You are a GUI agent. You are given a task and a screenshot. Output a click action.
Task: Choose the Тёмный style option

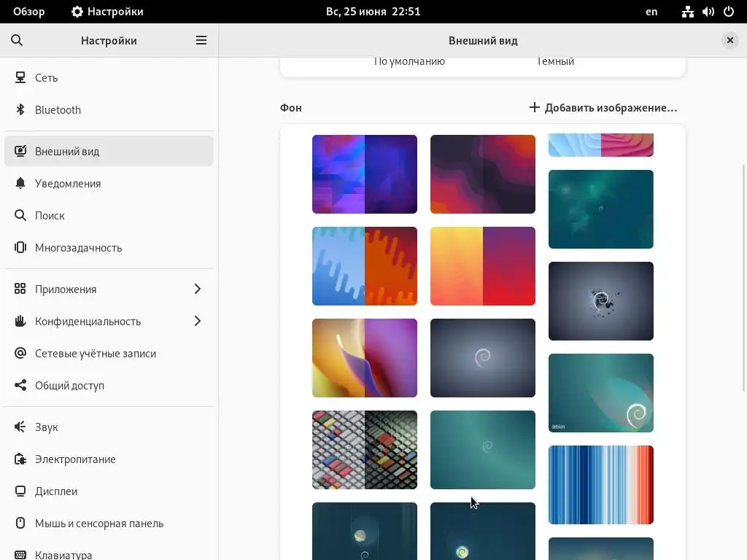[555, 61]
